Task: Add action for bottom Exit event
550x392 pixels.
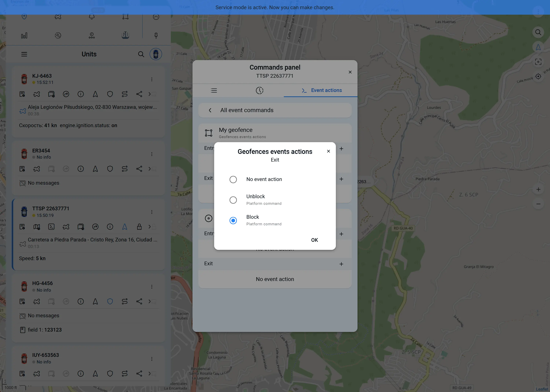Action: (x=341, y=264)
